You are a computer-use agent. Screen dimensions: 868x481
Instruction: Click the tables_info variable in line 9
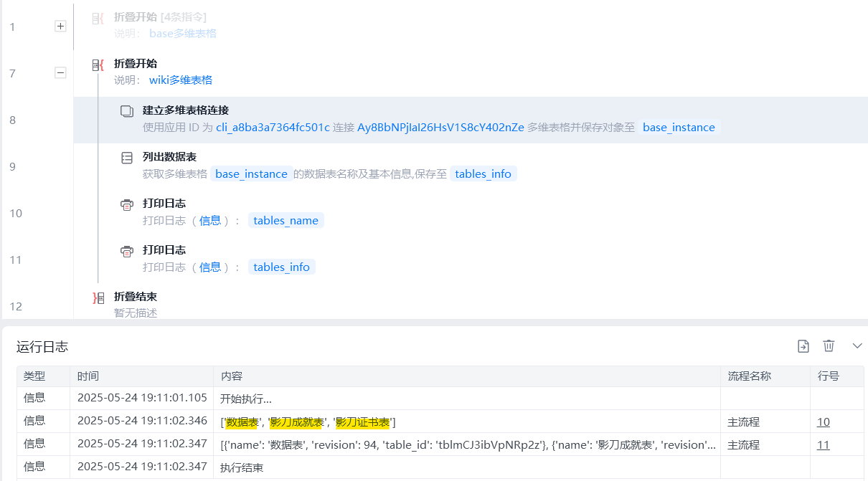[x=483, y=174]
